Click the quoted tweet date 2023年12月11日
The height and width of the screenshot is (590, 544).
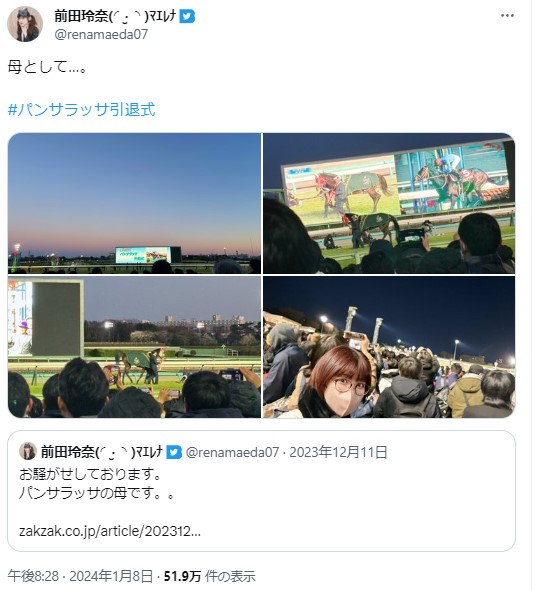[x=338, y=452]
